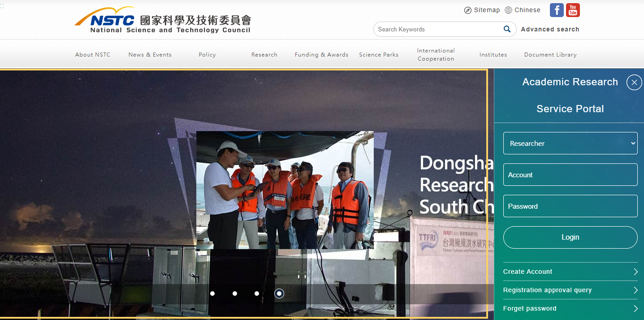The width and height of the screenshot is (644, 320).
Task: Click the Create Account link
Action: 527,272
